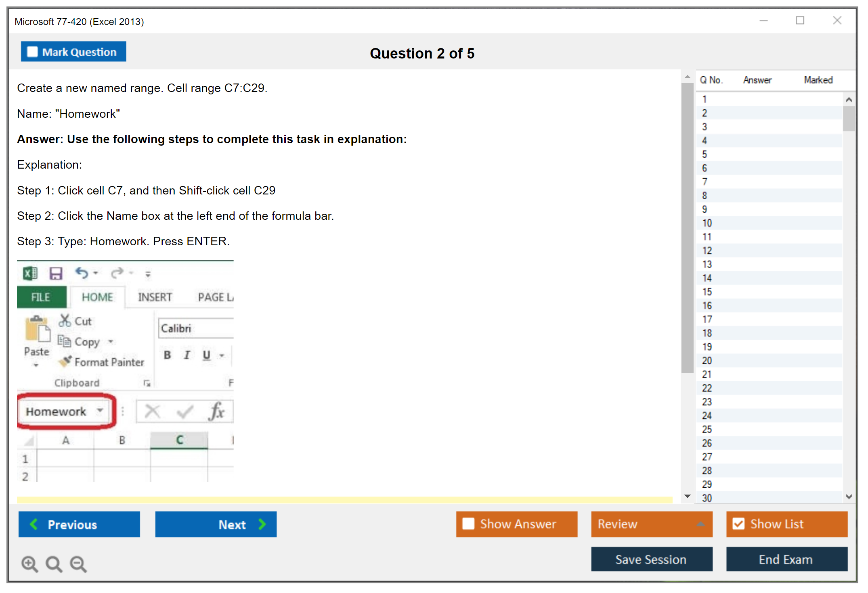
Task: Open the FILE tab
Action: (41, 297)
